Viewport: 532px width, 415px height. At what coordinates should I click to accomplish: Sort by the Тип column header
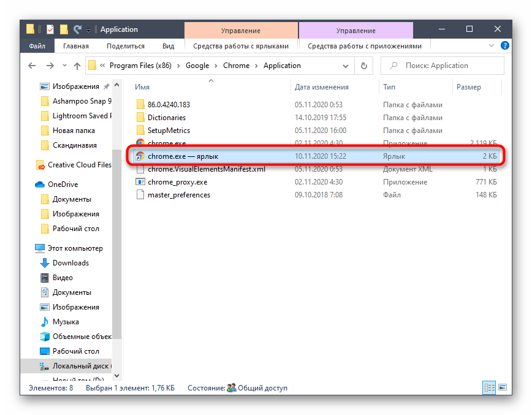pyautogui.click(x=389, y=87)
